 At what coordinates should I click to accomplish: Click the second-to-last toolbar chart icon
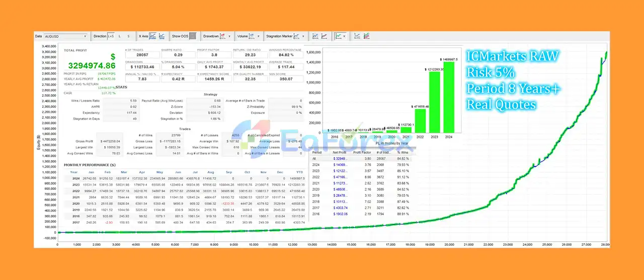pyautogui.click(x=357, y=36)
